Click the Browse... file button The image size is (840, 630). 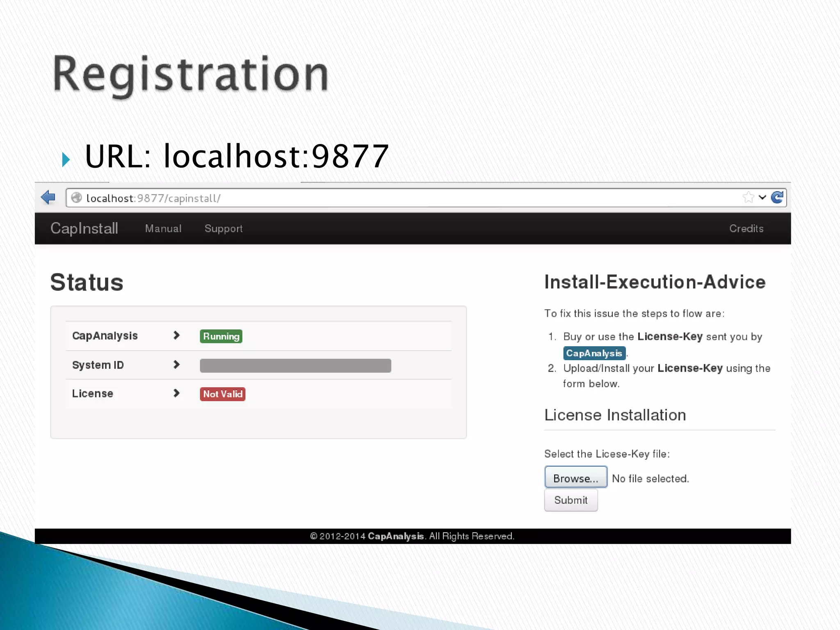[575, 478]
